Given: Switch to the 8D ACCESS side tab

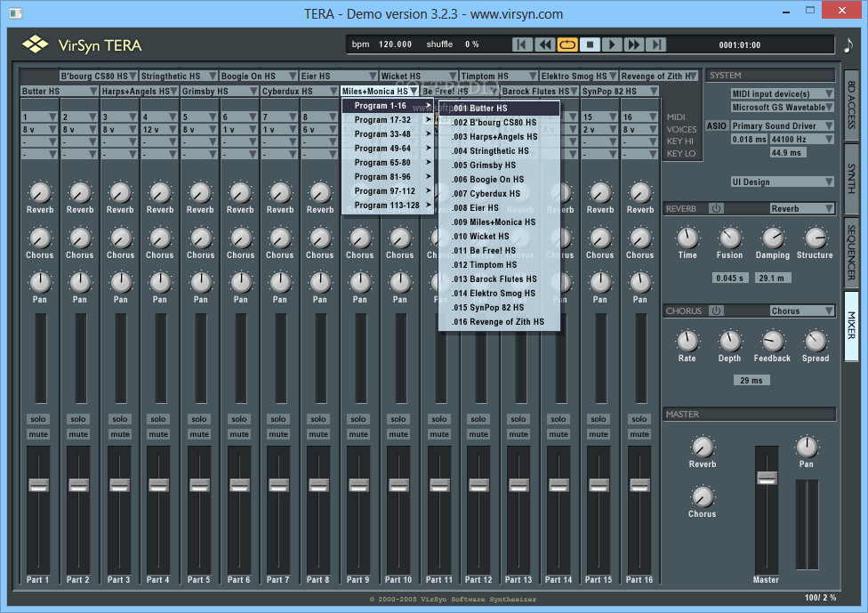Looking at the screenshot, I should [x=851, y=105].
